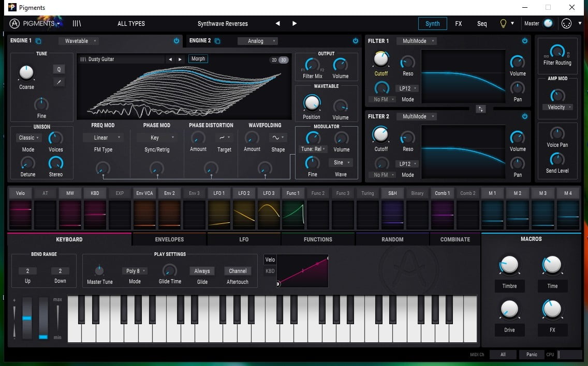This screenshot has width=588, height=366.
Task: Click the Timbre macro knob
Action: [x=509, y=265]
